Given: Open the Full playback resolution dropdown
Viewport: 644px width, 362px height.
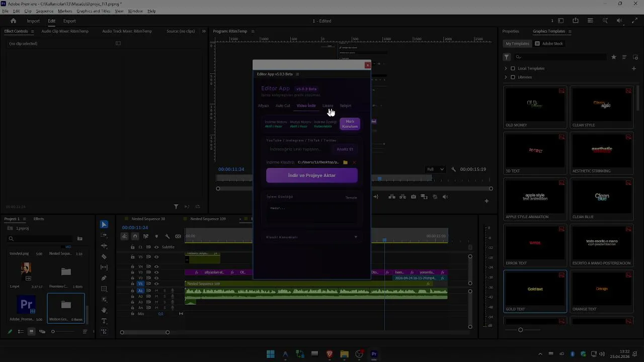Looking at the screenshot, I should click(435, 169).
